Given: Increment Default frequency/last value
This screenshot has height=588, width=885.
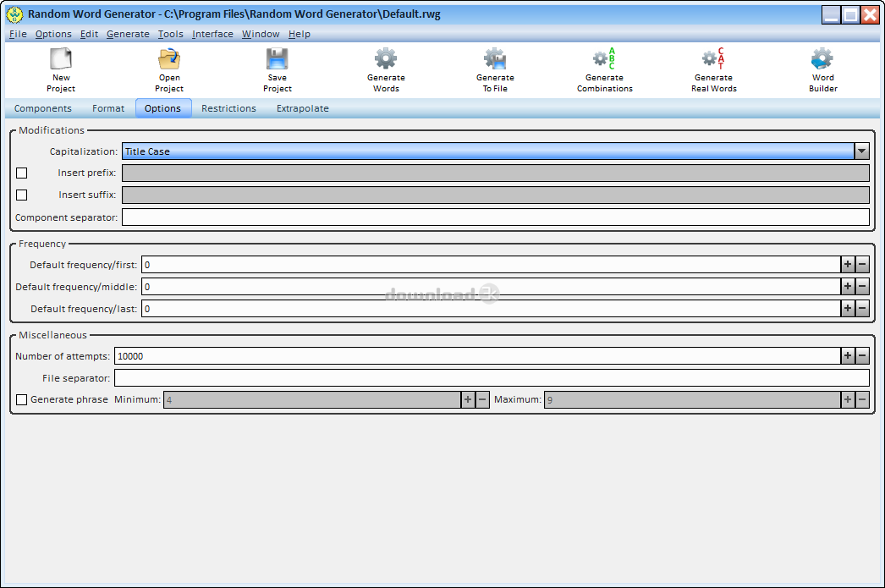Looking at the screenshot, I should [x=848, y=308].
